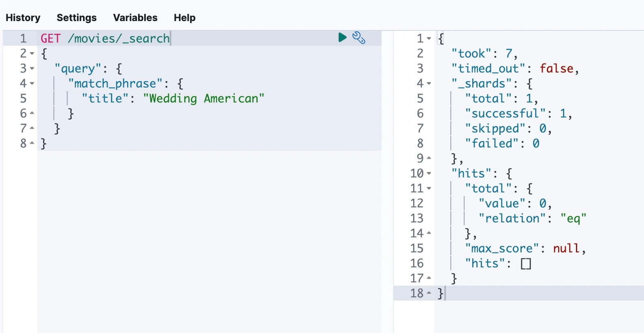Place cursor on GET /movies/_search line
This screenshot has height=333, width=644.
click(x=105, y=38)
